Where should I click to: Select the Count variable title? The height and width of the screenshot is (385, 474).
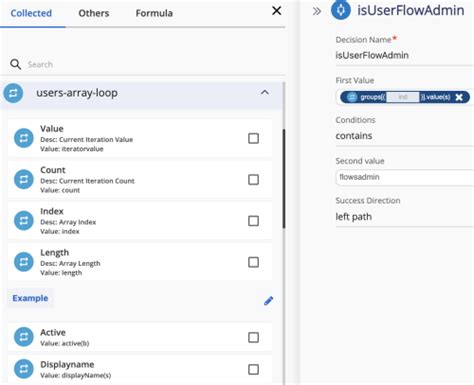53,170
